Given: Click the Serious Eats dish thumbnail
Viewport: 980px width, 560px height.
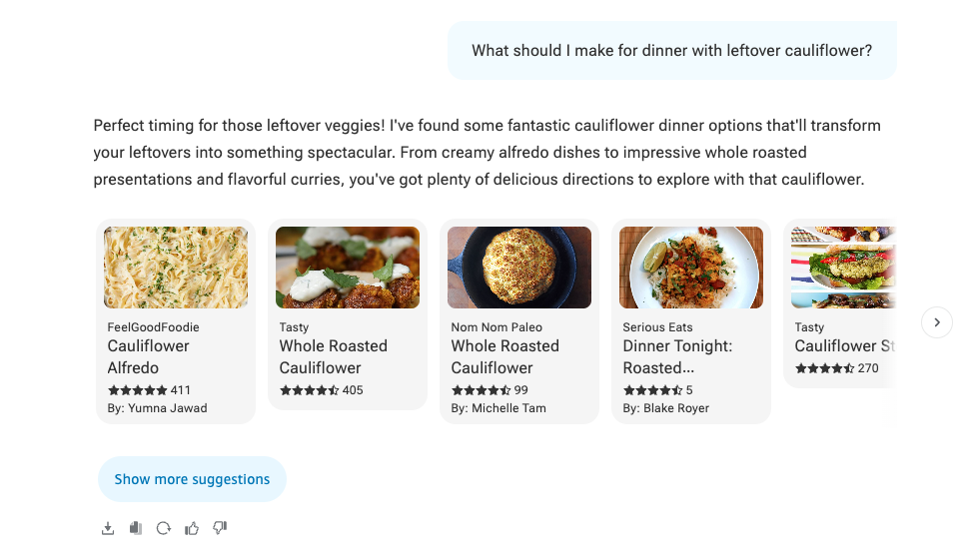Looking at the screenshot, I should [691, 268].
